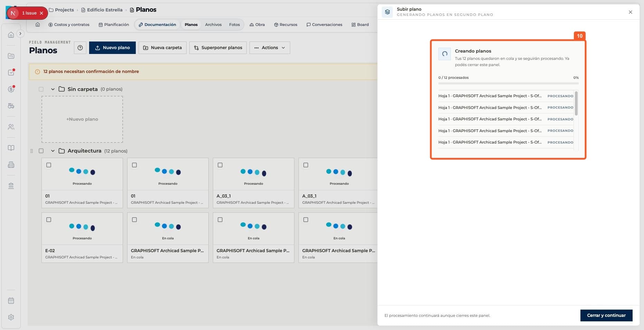Click the help question-mark icon near Planos
The image size is (644, 330).
pyautogui.click(x=80, y=48)
